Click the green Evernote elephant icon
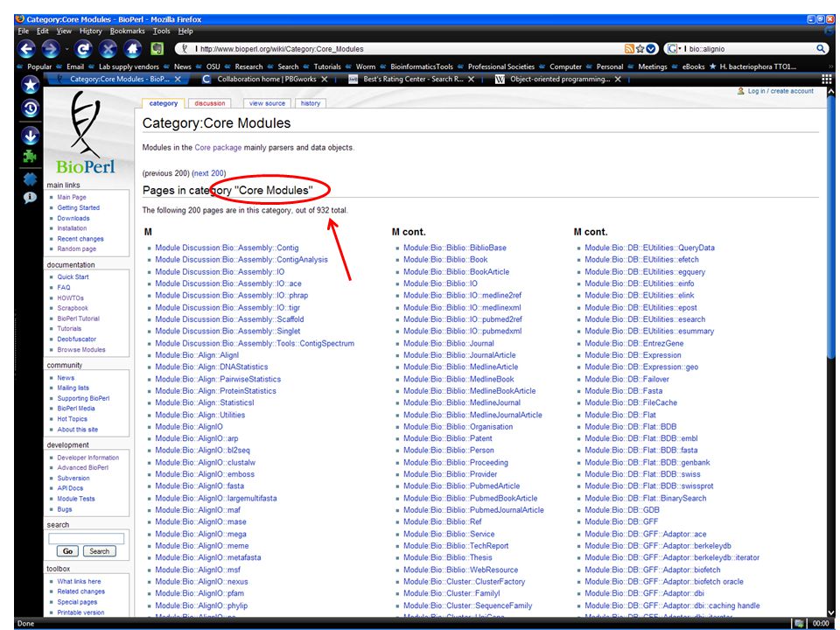The width and height of the screenshot is (840, 630). click(x=157, y=49)
